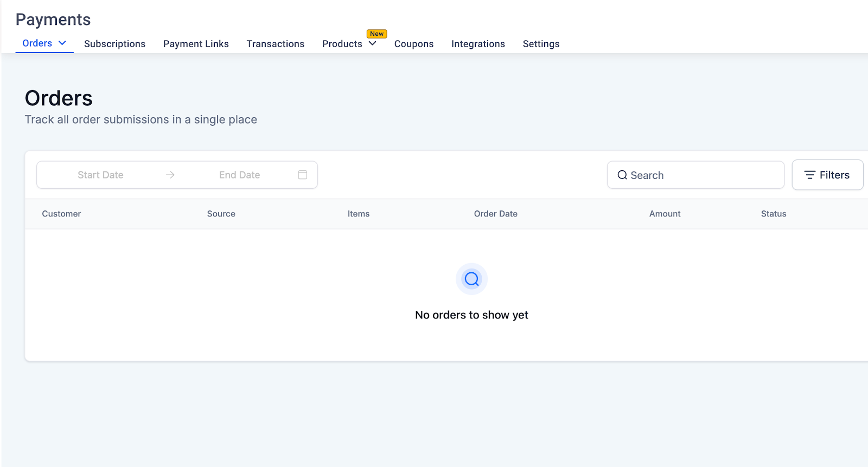
Task: Focus the Search orders field
Action: pyautogui.click(x=695, y=175)
